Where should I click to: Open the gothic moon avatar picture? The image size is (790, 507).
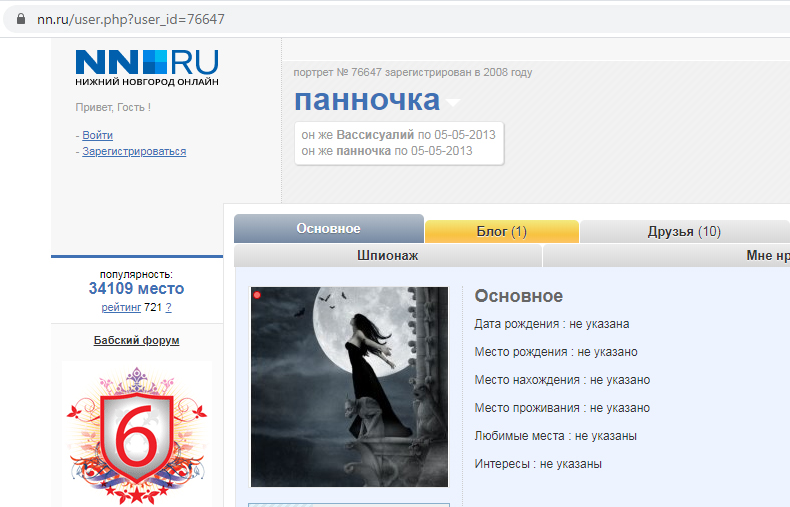(349, 387)
